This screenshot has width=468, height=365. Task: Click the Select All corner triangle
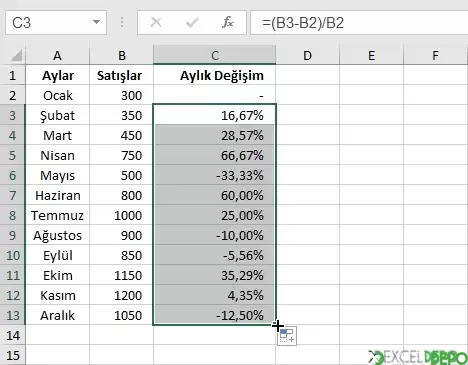(16, 55)
